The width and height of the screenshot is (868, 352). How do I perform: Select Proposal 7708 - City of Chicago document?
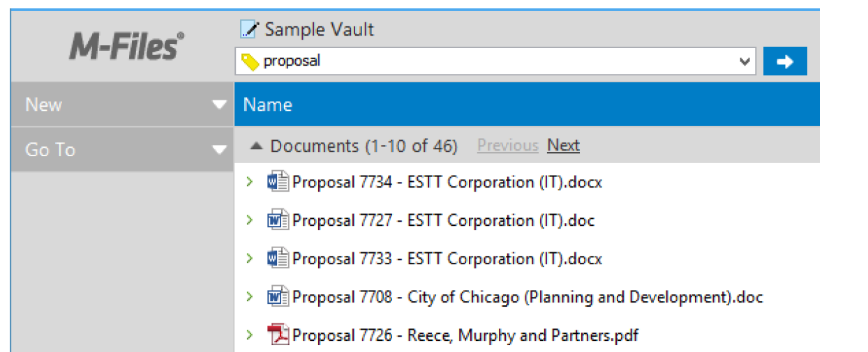click(x=527, y=298)
